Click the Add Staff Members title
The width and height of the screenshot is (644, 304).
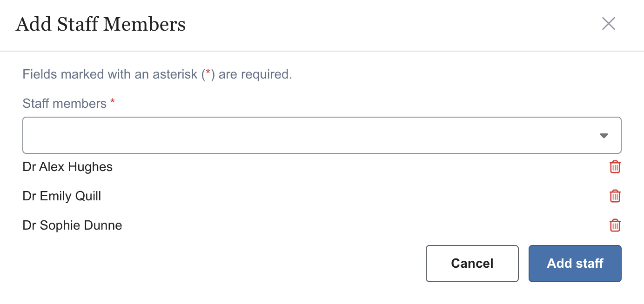coord(101,24)
